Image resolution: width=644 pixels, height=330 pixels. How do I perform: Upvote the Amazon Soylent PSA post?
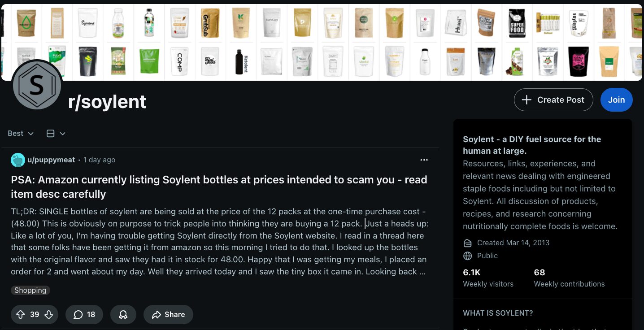click(x=21, y=314)
